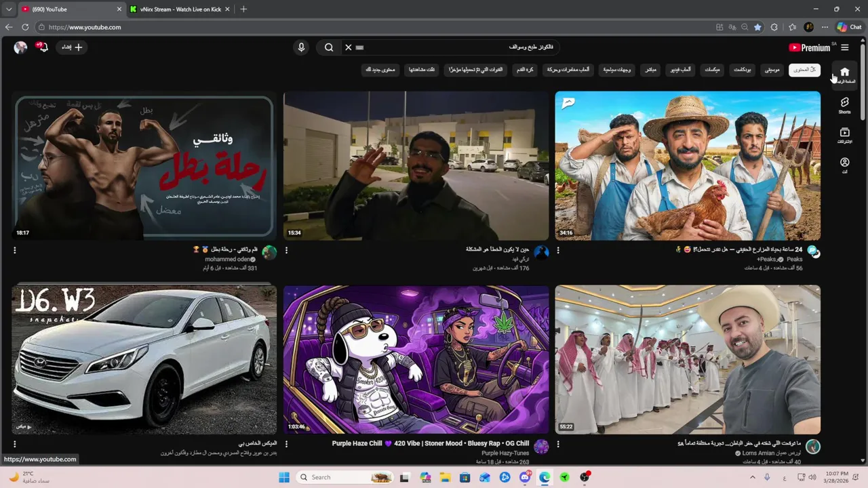Select the 'ألعاب مغامرات وحركة' filter chip
This screenshot has width=868, height=488.
point(568,70)
